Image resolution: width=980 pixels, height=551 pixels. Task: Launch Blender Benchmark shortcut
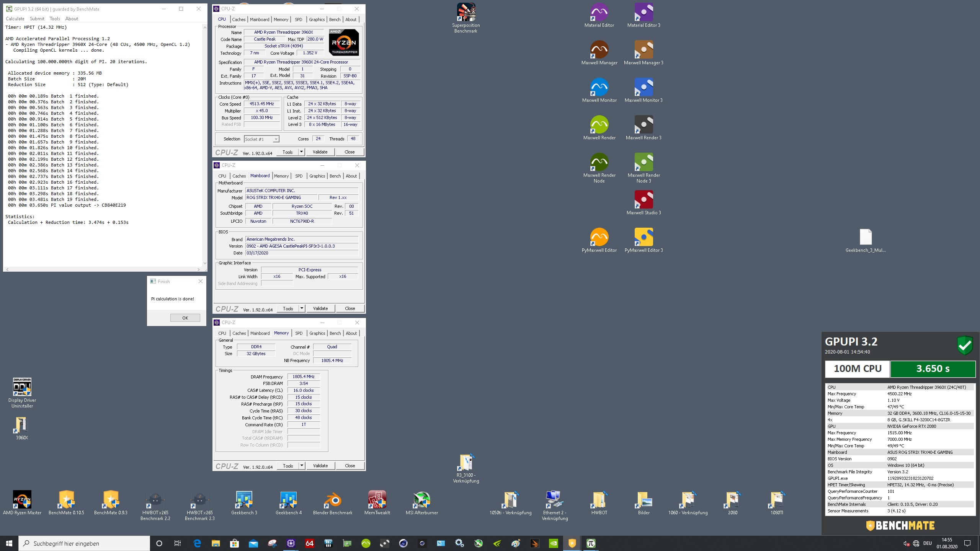tap(333, 503)
